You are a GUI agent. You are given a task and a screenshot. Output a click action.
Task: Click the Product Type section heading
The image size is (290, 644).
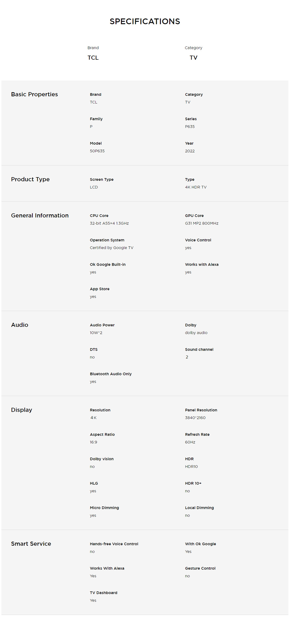pyautogui.click(x=30, y=179)
